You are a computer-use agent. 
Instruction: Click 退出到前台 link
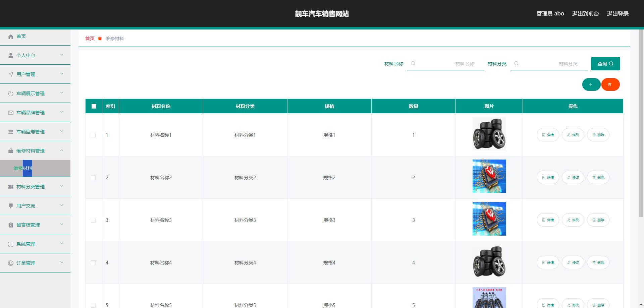(x=585, y=14)
